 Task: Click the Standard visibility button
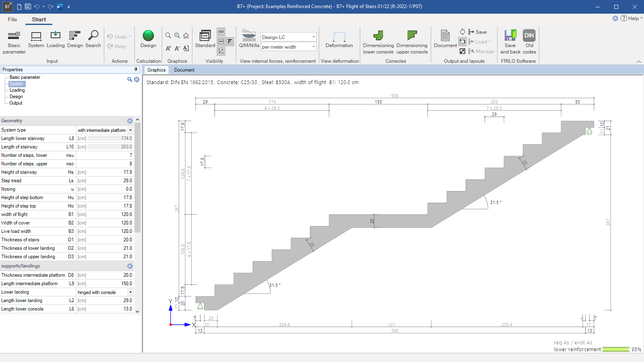point(205,39)
